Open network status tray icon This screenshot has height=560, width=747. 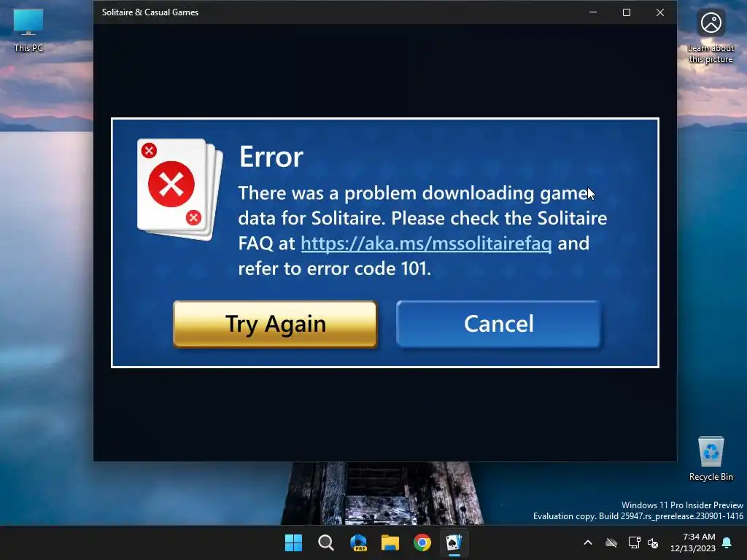point(634,542)
